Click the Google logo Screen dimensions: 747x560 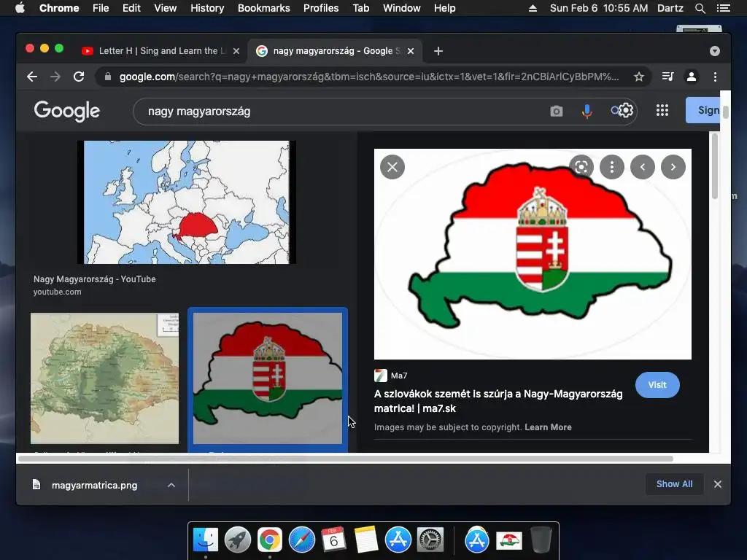66,112
